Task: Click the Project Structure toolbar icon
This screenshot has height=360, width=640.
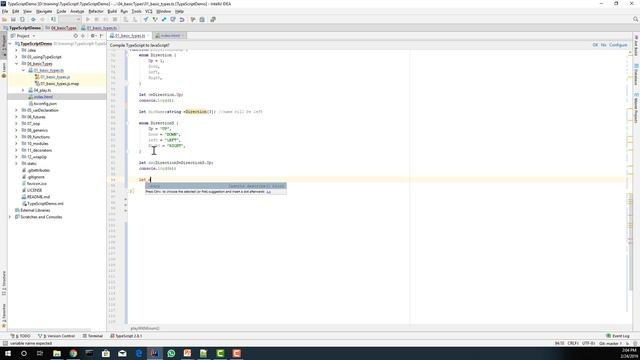Action: tap(202, 20)
